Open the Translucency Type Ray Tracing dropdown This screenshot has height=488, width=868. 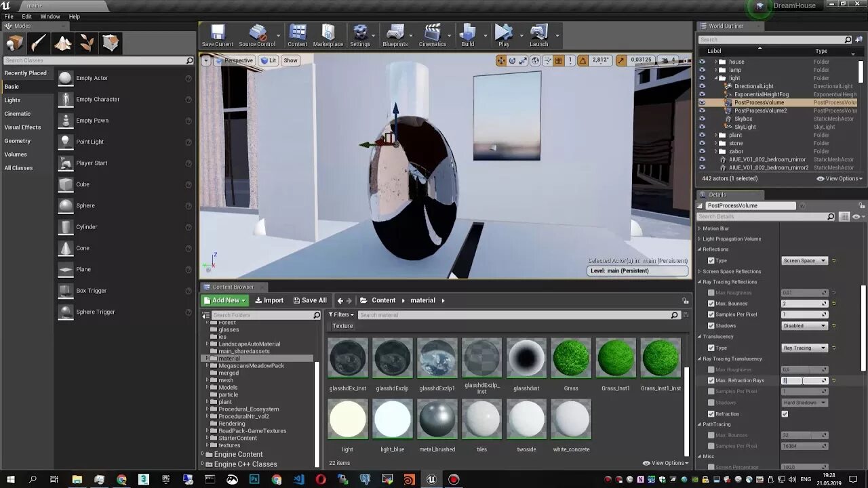(804, 348)
